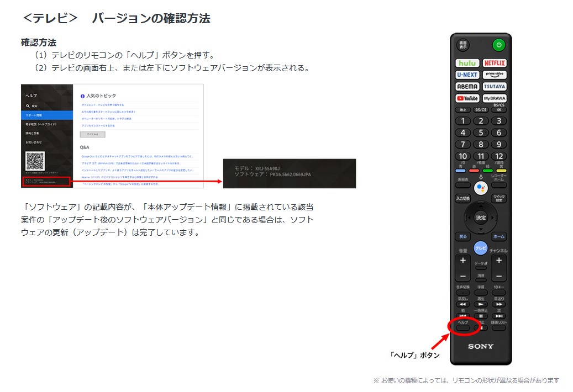Viewport: 573px width, 392px height.
Task: Click the channel minus button
Action: click(x=499, y=276)
